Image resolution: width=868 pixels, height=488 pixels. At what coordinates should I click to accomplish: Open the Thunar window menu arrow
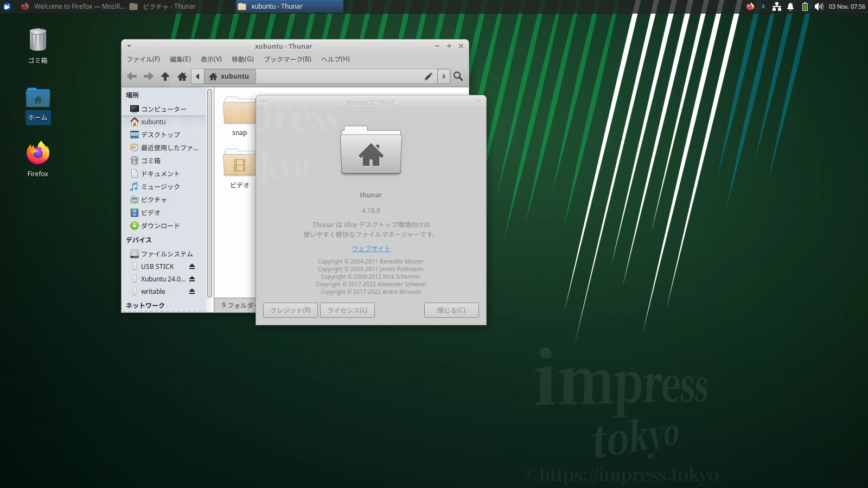129,46
